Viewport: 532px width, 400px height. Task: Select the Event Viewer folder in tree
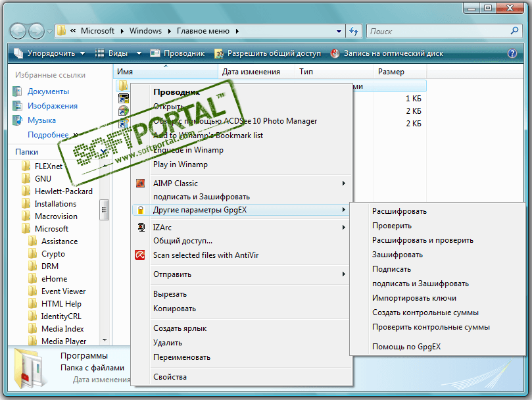point(63,291)
